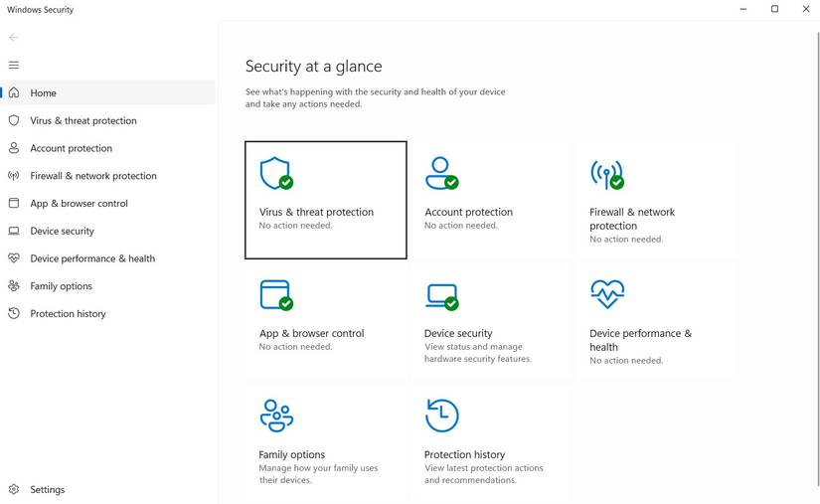Screen dimensions: 820x504
Task: Open the Family options card title
Action: (292, 454)
